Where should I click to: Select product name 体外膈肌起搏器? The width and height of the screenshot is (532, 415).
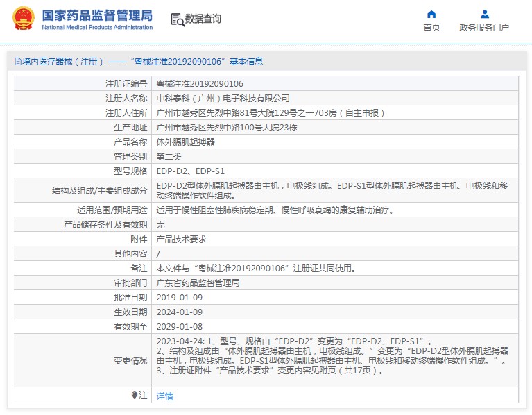(x=186, y=142)
